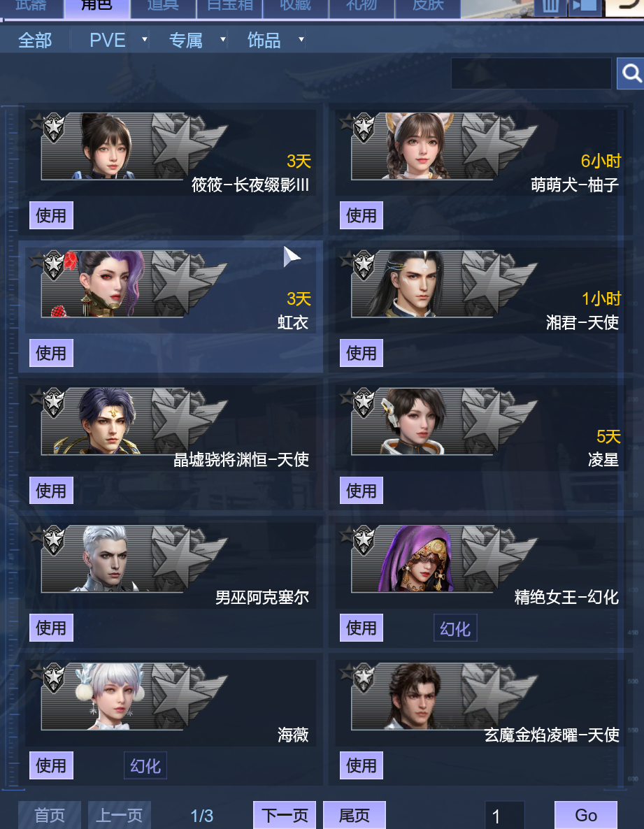Click the search text input box
Viewport: 644px width, 829px height.
pos(531,73)
